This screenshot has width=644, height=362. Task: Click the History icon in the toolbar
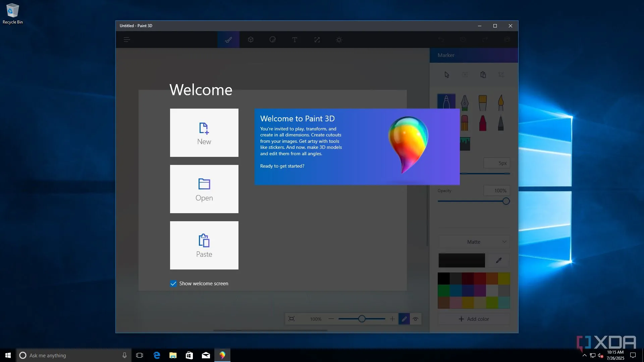tap(463, 40)
